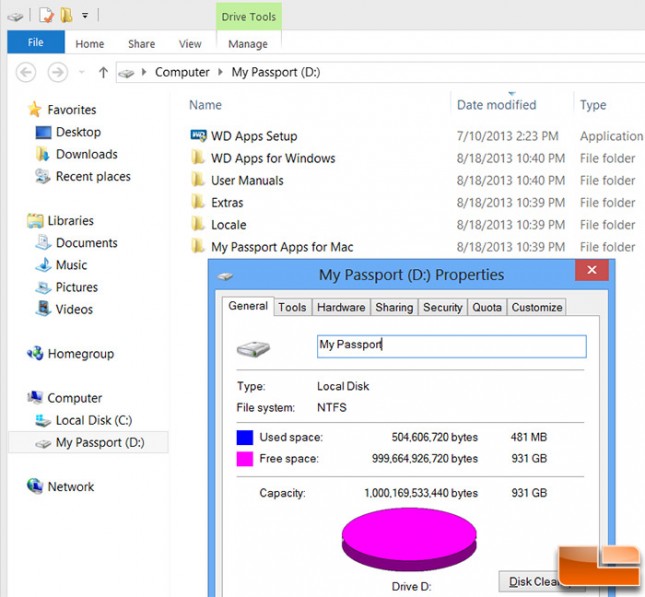
Task: Select the User Manuals folder icon
Action: (198, 179)
